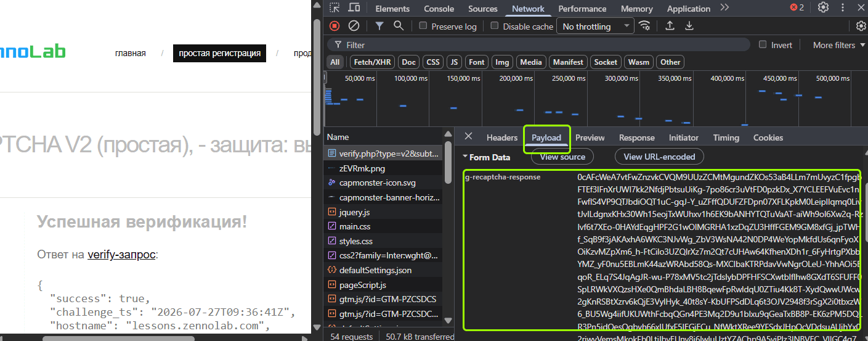Enable the Disable cache checkbox

tap(494, 26)
